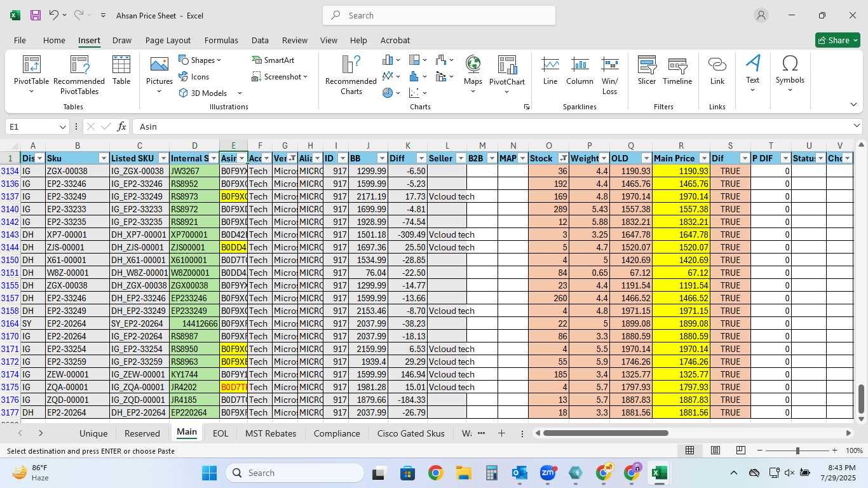Insert a Line sparkline
This screenshot has height=488, width=868.
coord(550,71)
